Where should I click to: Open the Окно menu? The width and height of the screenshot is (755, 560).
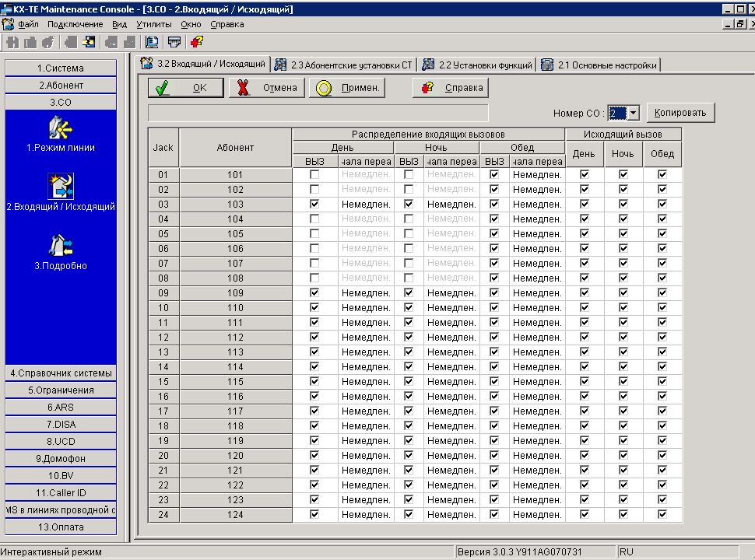tap(191, 24)
